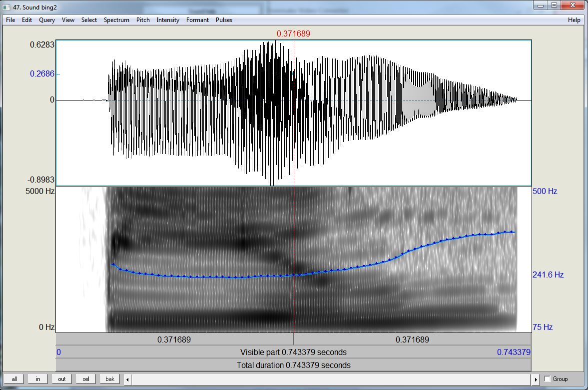Toggle the Group checkbox

coord(548,379)
